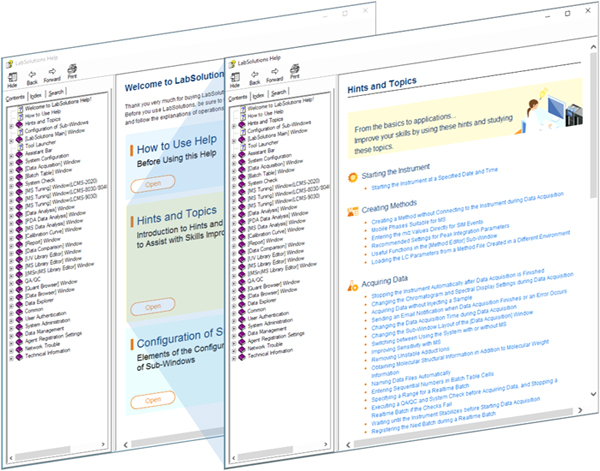Click Forward arrow in back help window
Screen dimensions: 600x471
pyautogui.click(x=52, y=72)
